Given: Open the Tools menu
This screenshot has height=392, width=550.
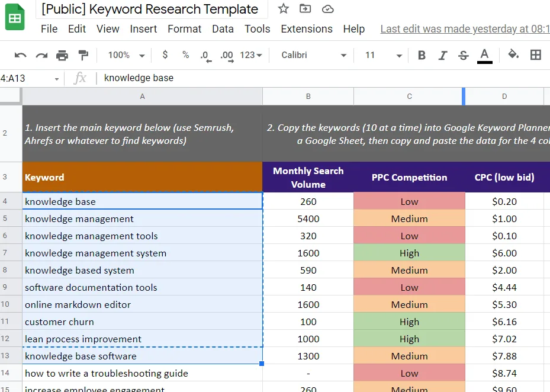Looking at the screenshot, I should (x=257, y=29).
